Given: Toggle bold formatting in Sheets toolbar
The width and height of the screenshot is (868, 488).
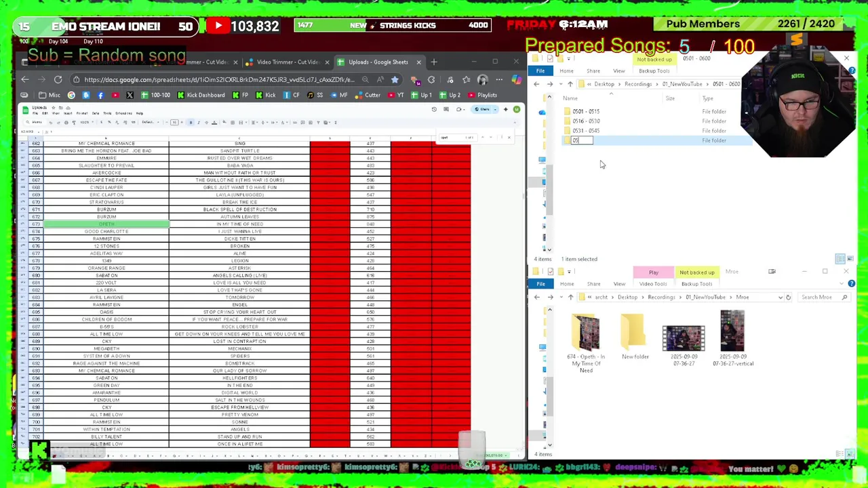Looking at the screenshot, I should [191, 123].
